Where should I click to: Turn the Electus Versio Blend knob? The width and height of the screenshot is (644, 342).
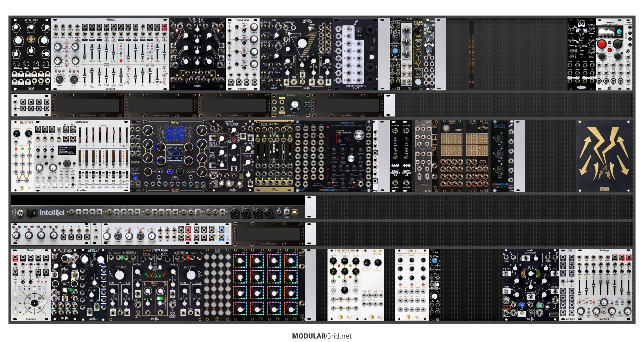coord(571,28)
